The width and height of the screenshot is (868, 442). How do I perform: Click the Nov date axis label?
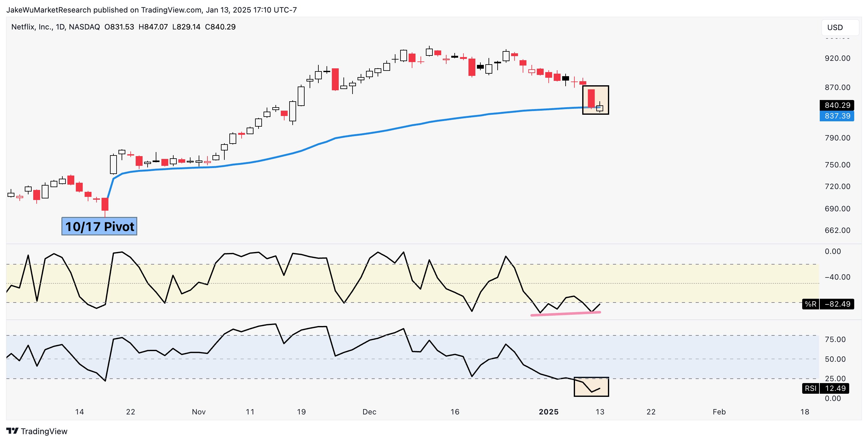tap(199, 412)
